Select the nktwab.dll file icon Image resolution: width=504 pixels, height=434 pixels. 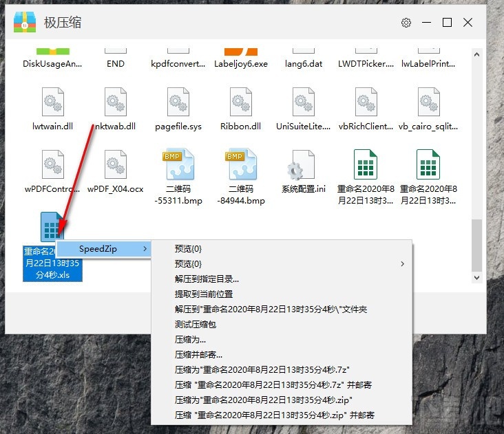click(116, 102)
